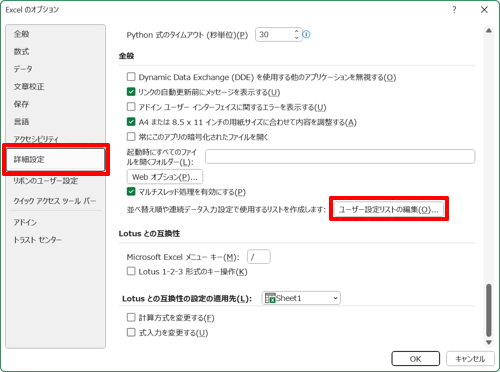The width and height of the screenshot is (500, 372).
Task: Click the '並べ替え順や連続データ入力設定' description text
Action: (226, 210)
